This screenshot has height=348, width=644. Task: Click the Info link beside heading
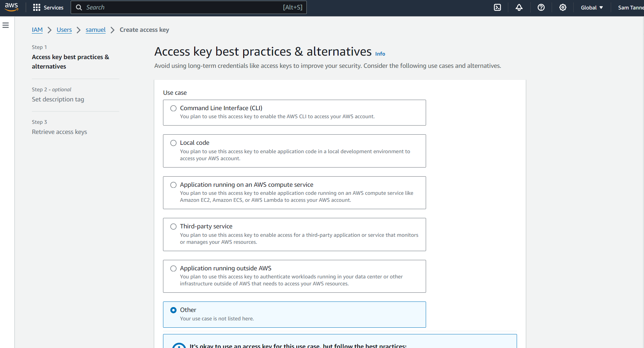point(380,54)
